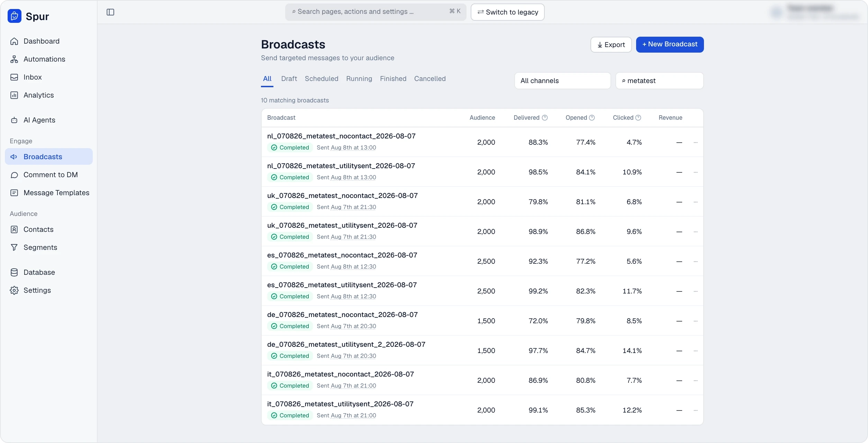Switch to the Draft tab
This screenshot has height=443, width=868.
289,79
